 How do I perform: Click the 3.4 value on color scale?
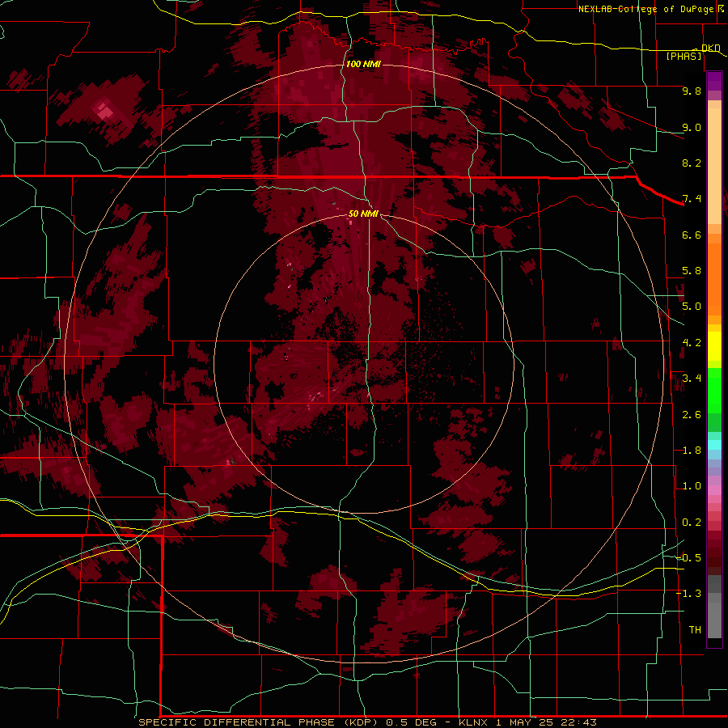click(x=692, y=379)
